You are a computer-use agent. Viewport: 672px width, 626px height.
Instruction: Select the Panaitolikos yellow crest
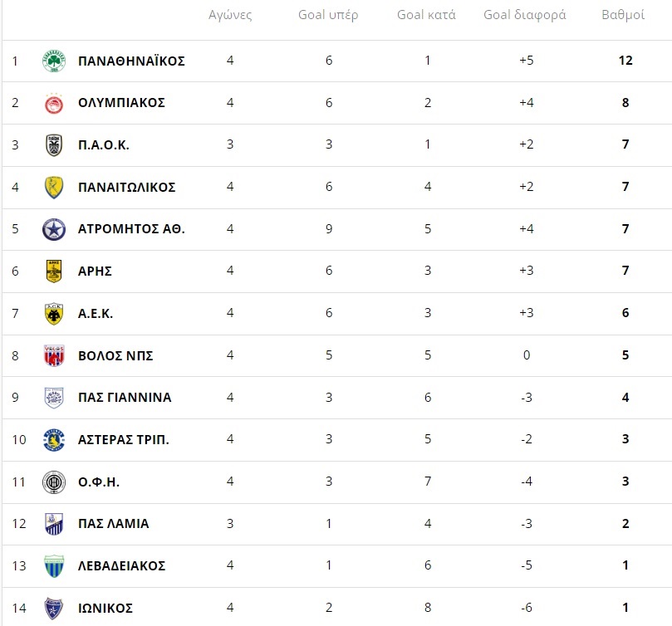54,188
